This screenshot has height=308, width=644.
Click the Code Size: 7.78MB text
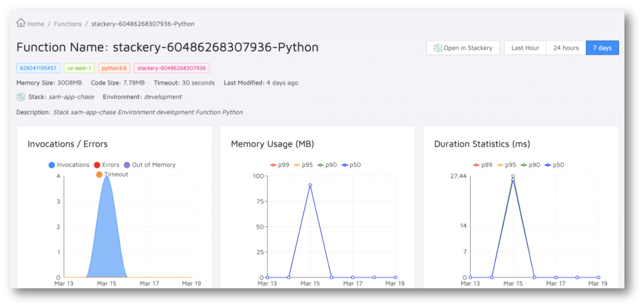point(118,83)
